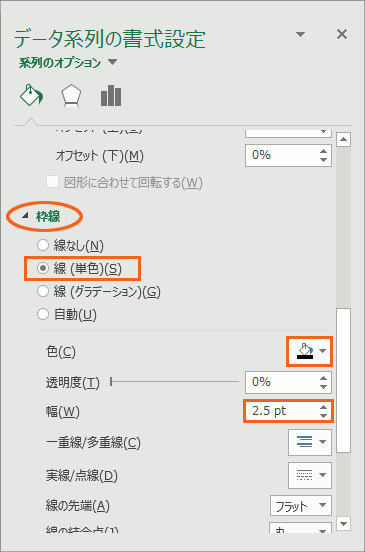
Task: Select the 線 (単色)(S) radio button
Action: (43, 269)
